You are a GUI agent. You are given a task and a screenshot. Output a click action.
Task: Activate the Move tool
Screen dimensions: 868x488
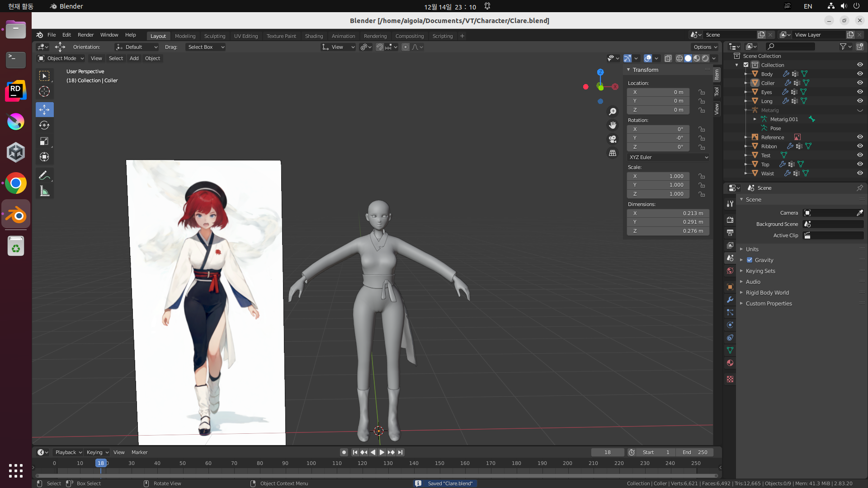click(44, 110)
